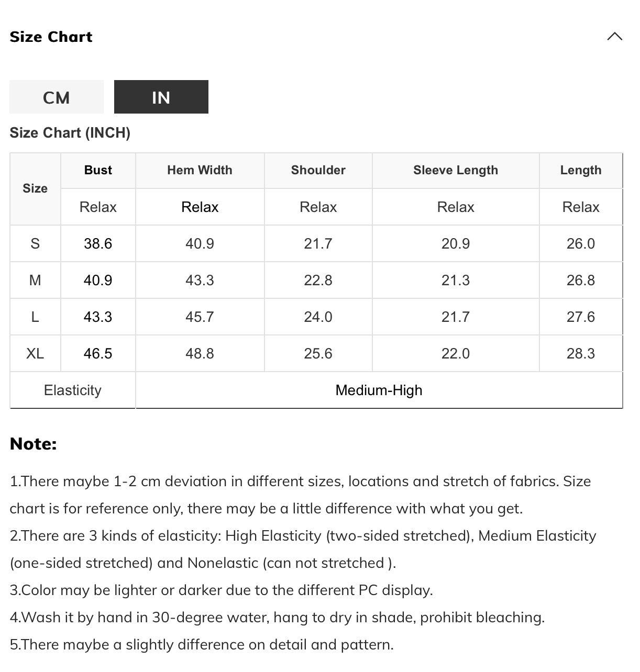Select the IN unit toggle
The width and height of the screenshot is (640, 672).
click(x=161, y=97)
